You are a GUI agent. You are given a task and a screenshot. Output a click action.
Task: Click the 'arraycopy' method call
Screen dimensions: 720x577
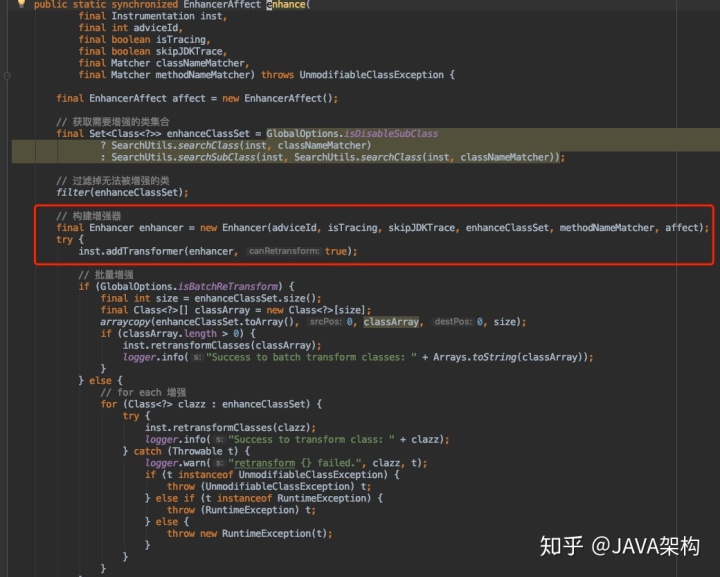125,322
